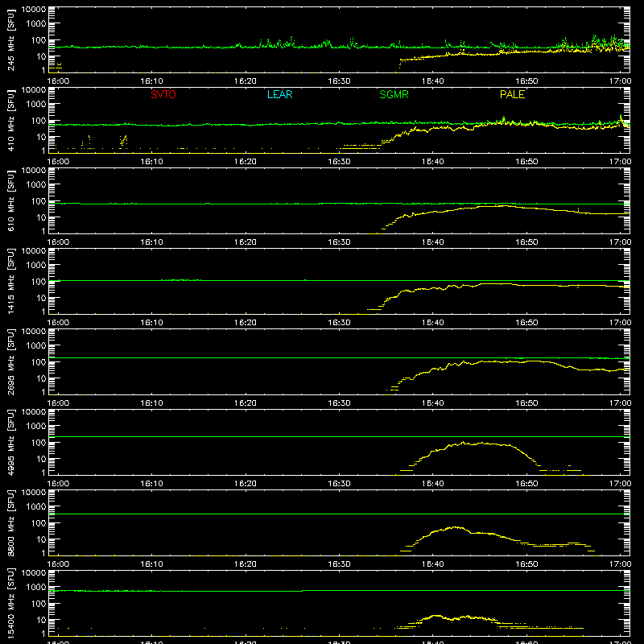Click the 16:10 tick label under 245 MHz plot
Image resolution: width=644 pixels, height=644 pixels.
(152, 81)
